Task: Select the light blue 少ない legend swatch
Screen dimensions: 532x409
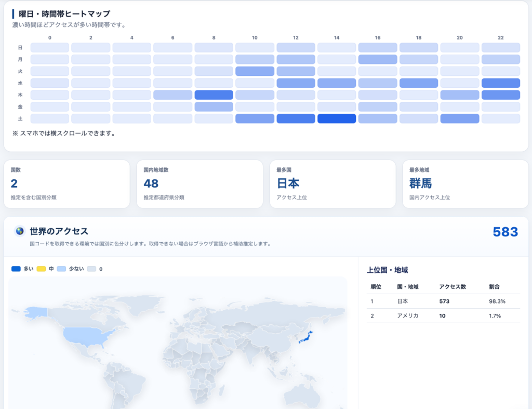Action: pos(61,269)
